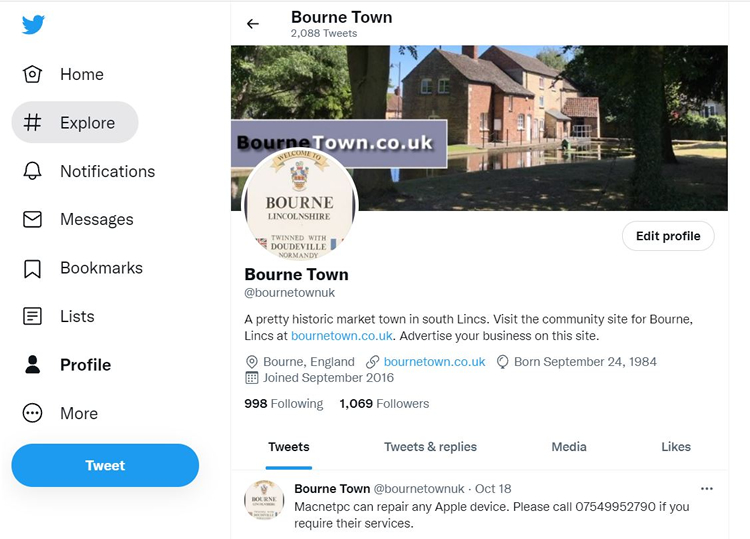Click the blue Tweet button
This screenshot has width=750, height=539.
tap(105, 465)
